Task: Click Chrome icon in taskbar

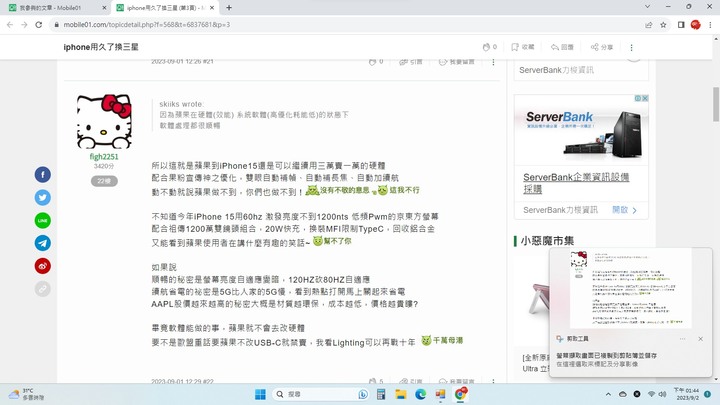Action: click(x=460, y=394)
